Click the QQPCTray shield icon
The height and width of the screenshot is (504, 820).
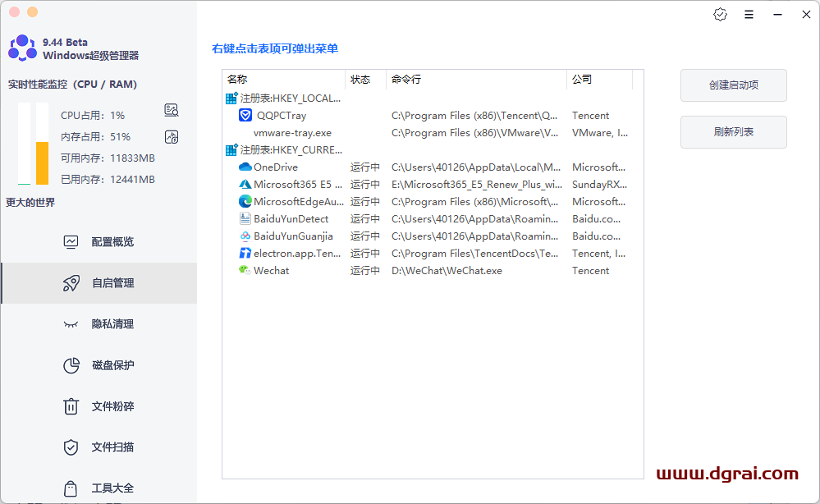pos(245,115)
